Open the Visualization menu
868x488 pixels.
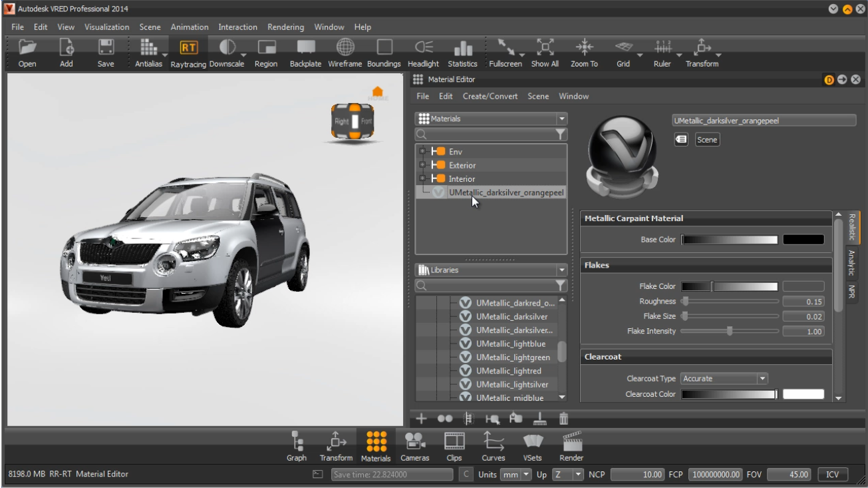(106, 27)
